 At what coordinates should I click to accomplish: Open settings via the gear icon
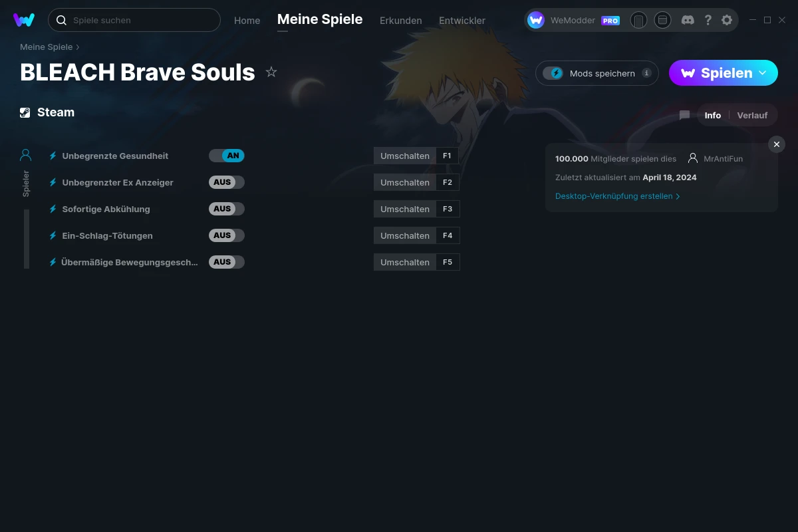point(727,20)
